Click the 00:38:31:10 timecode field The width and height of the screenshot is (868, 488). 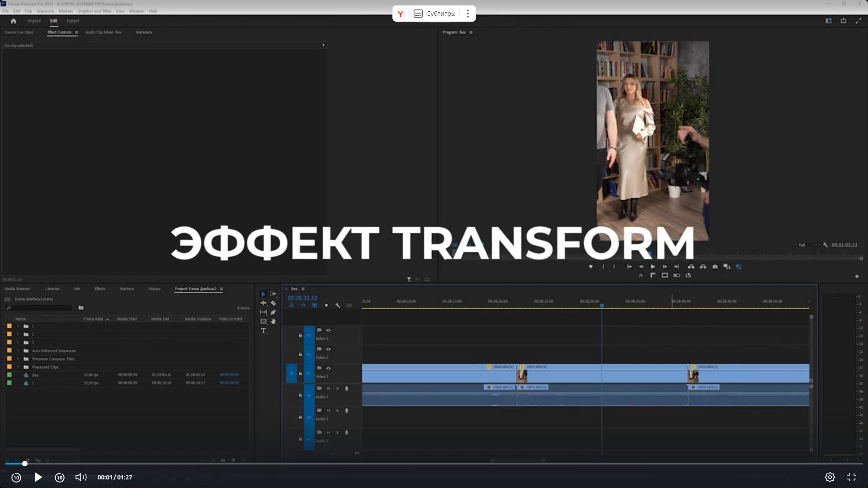click(x=302, y=298)
